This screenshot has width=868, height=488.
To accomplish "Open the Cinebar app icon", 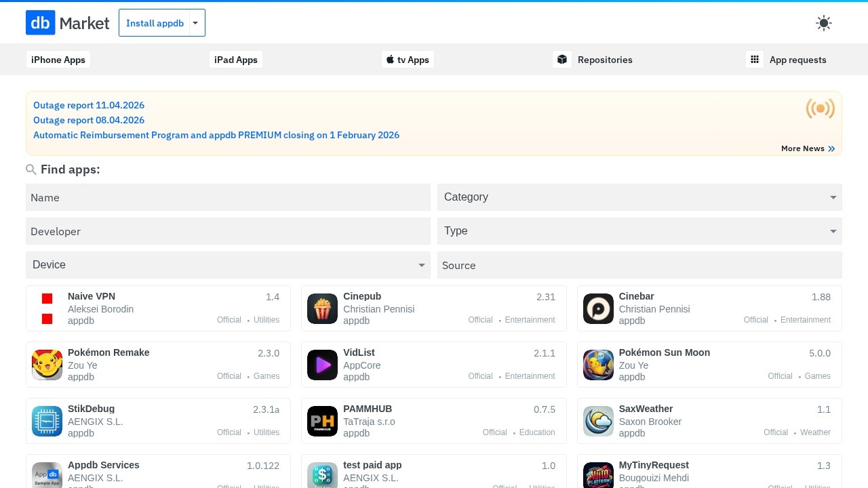I will click(598, 308).
